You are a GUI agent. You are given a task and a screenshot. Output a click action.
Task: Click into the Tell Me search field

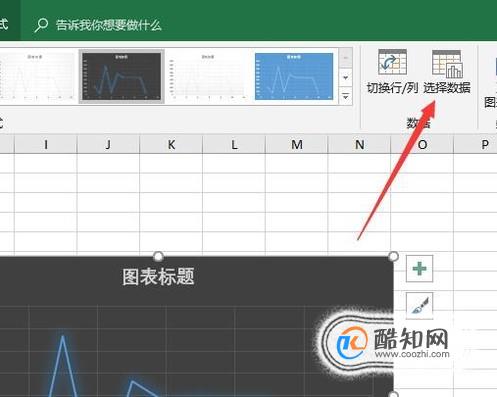pyautogui.click(x=108, y=25)
